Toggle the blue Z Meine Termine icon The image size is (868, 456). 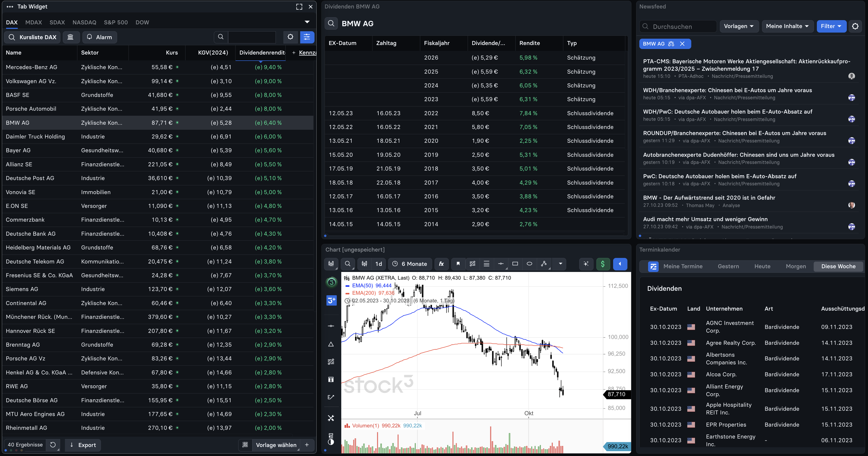click(653, 266)
